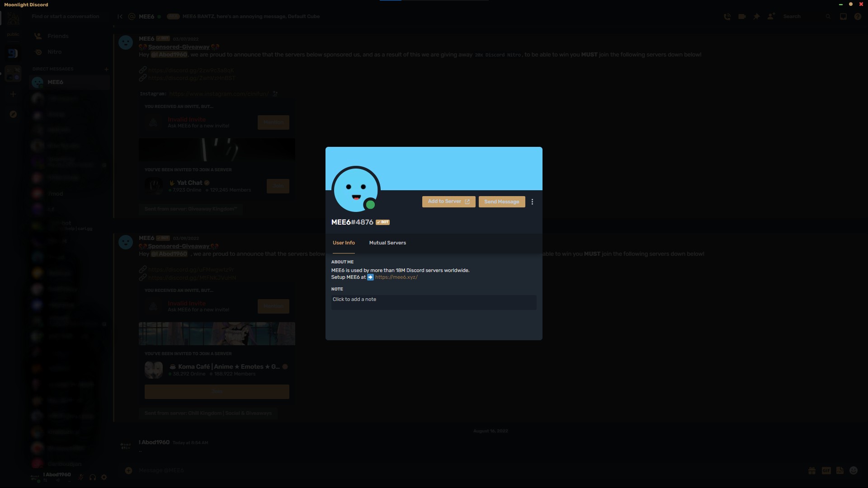Click the Send Message button
The image size is (868, 488).
(501, 202)
